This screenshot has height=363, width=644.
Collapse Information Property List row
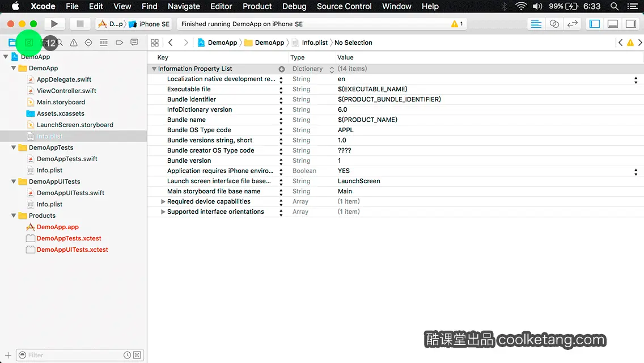[x=154, y=69]
